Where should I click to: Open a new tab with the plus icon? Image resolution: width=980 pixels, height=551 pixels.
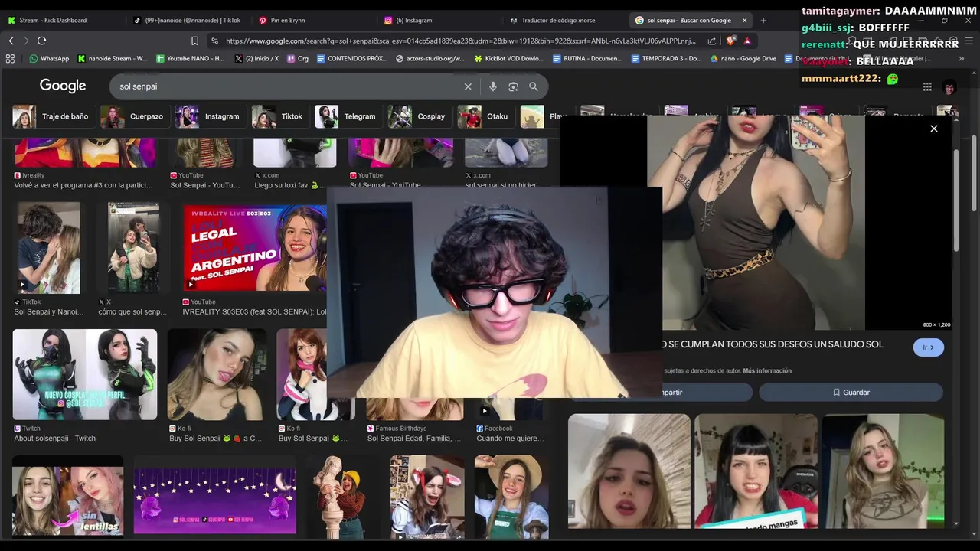coord(763,20)
